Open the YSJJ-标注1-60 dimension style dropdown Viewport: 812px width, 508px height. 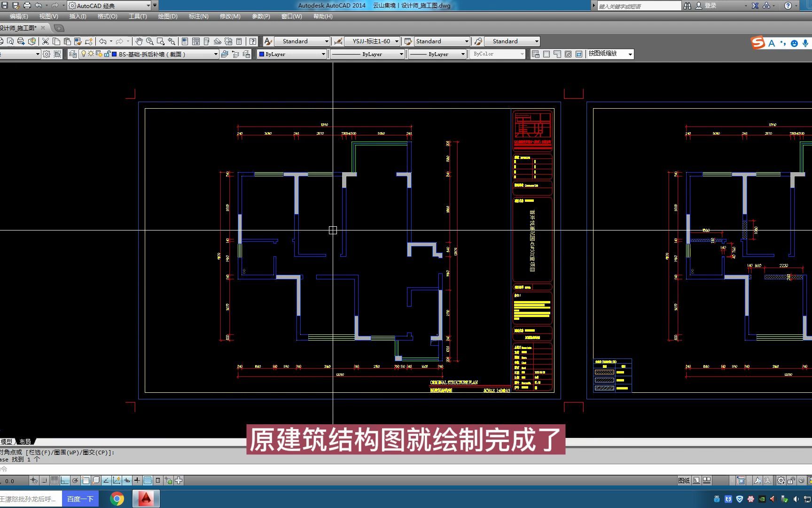(372, 41)
